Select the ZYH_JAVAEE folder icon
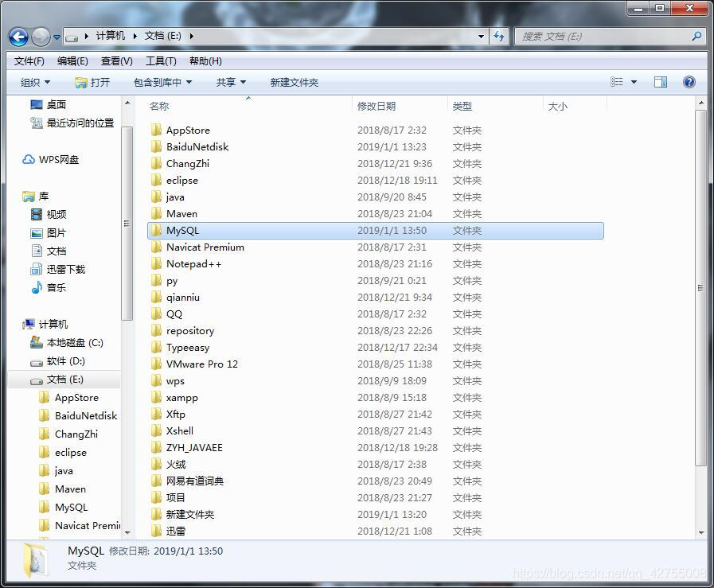 coord(156,448)
